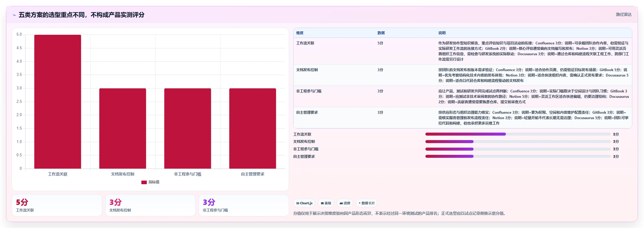The width and height of the screenshot is (644, 228).
Task: Click the 进度 chip
Action: [x=345, y=203]
